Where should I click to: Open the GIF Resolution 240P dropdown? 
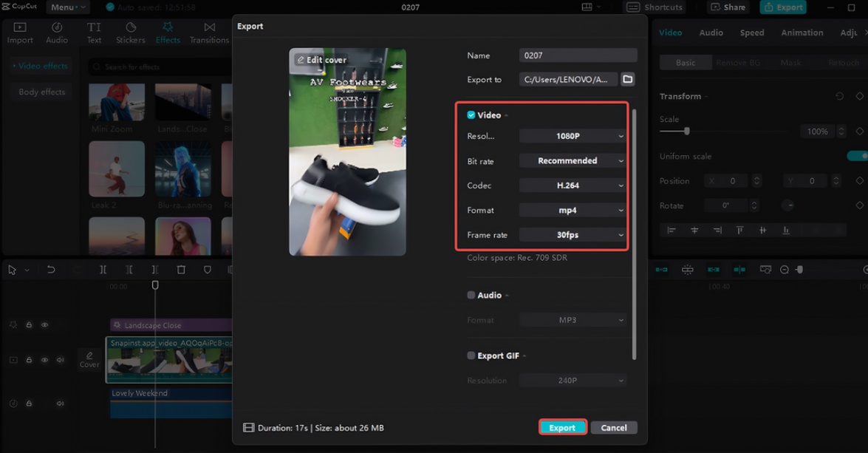click(573, 381)
